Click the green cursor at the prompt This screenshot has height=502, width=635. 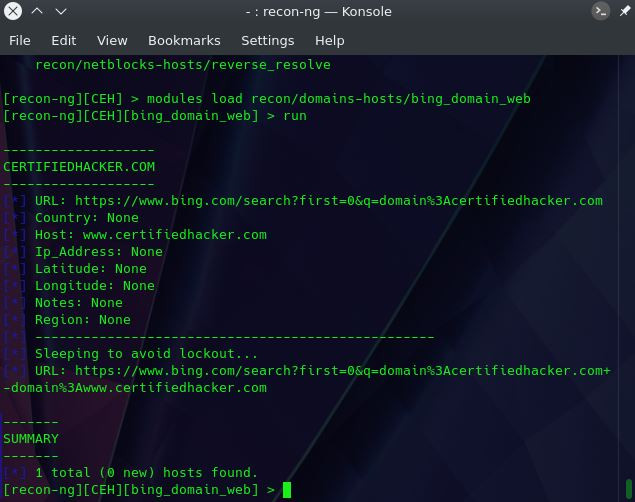pyautogui.click(x=287, y=490)
